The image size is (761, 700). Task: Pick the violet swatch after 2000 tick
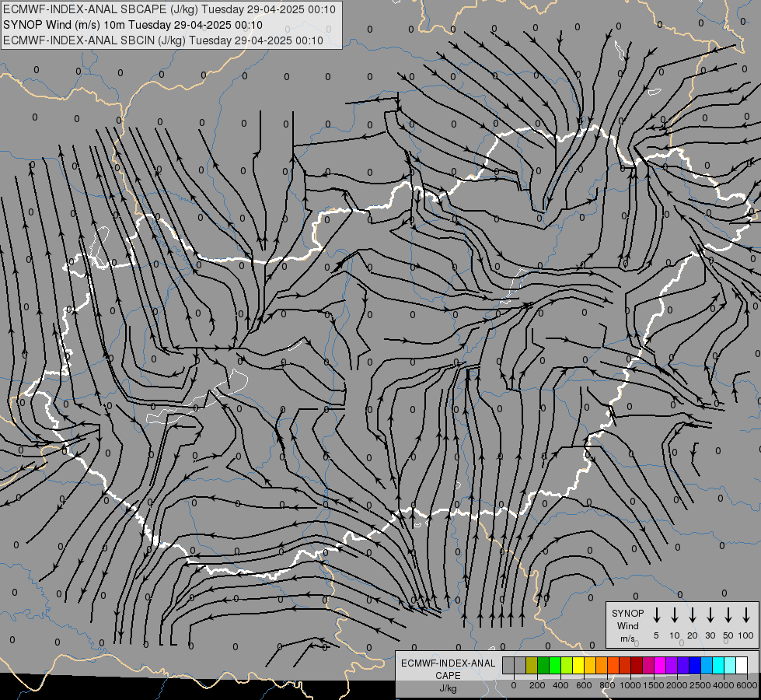tap(683, 665)
